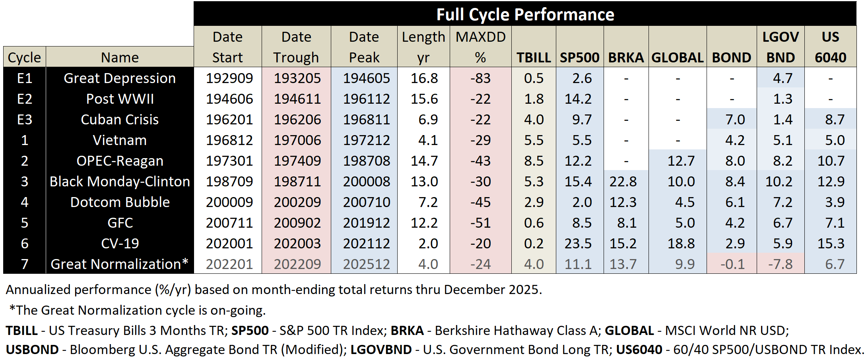Click the MAXDD % column header
The image size is (868, 360).
[480, 47]
